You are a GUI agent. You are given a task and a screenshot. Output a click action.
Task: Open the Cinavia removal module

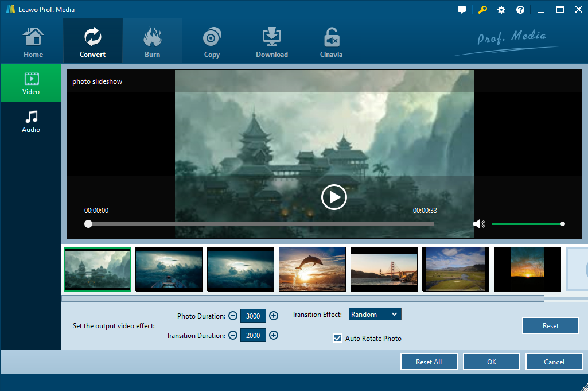331,43
